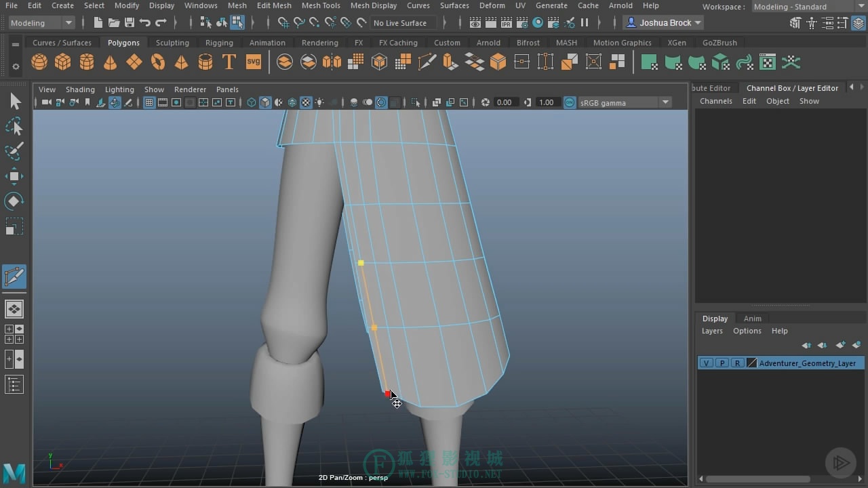
Task: Open the sRGB gamma view transform dropdown
Action: click(624, 102)
